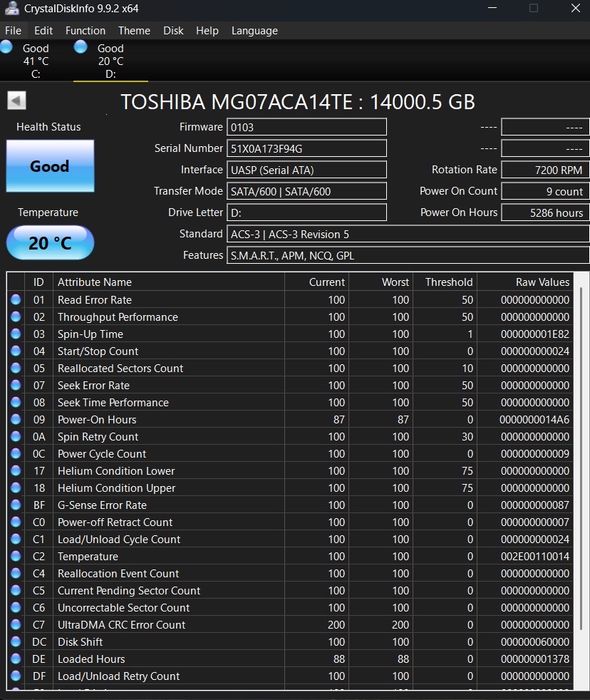Image resolution: width=590 pixels, height=700 pixels.
Task: Click the Features field
Action: click(x=408, y=256)
